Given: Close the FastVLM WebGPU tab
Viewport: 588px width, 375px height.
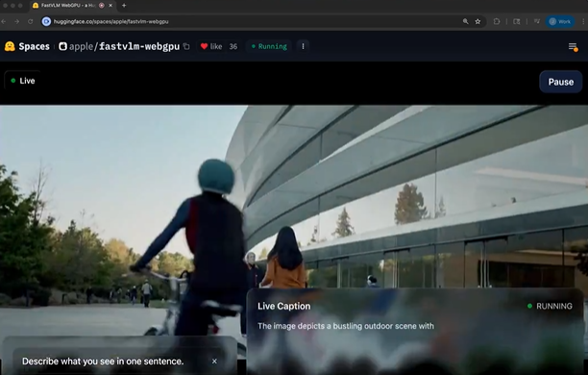Looking at the screenshot, I should (x=110, y=5).
